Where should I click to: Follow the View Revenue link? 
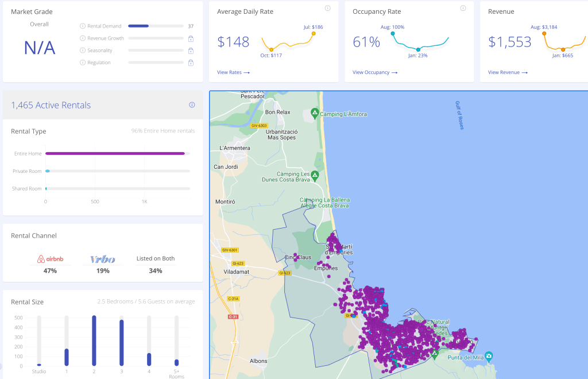(507, 72)
